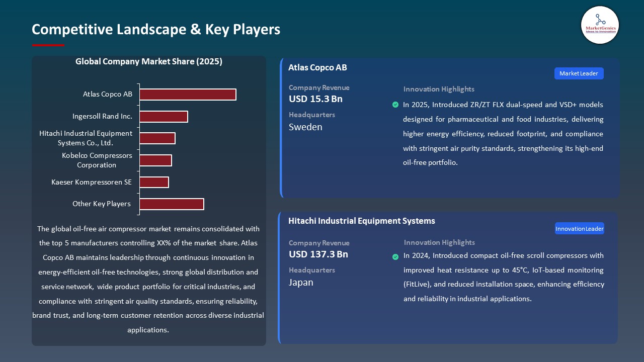This screenshot has width=644, height=362.
Task: Click the green check icon beside Atlas Copco highlights
Action: point(395,105)
